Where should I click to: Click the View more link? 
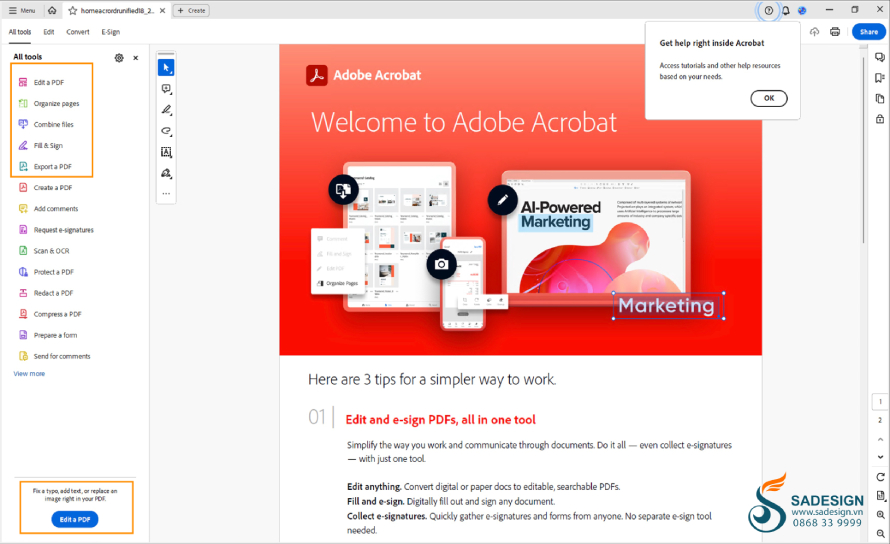[29, 374]
